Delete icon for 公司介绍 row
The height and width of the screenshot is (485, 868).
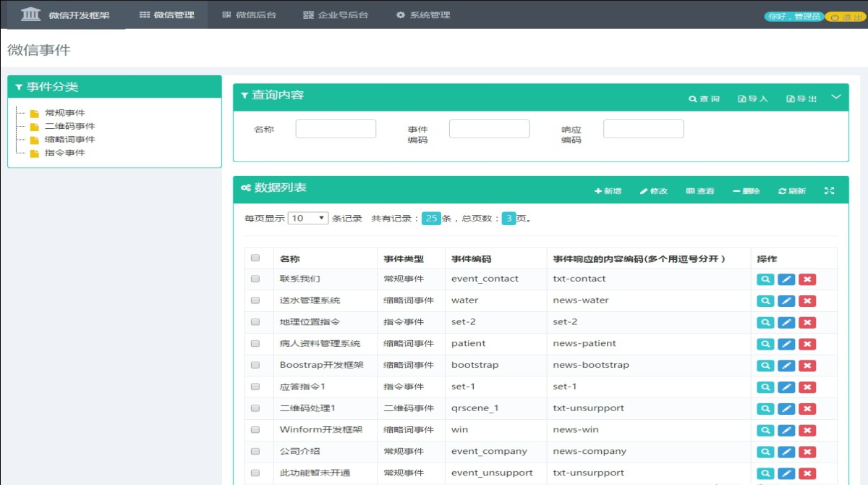pos(807,452)
